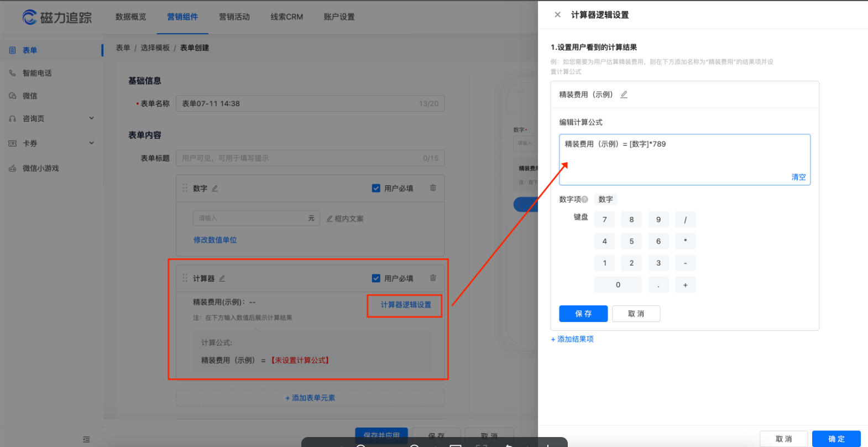Tap the plus + keypad key

click(686, 285)
